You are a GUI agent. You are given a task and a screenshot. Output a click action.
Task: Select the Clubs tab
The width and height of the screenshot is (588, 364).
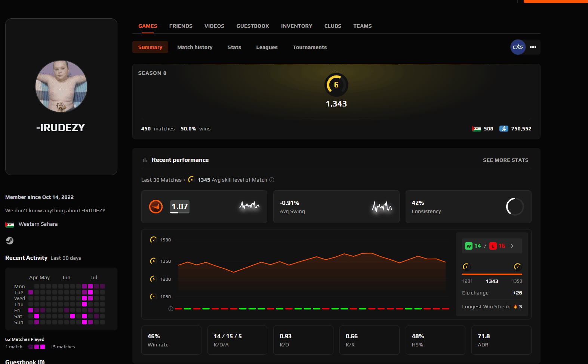(333, 26)
